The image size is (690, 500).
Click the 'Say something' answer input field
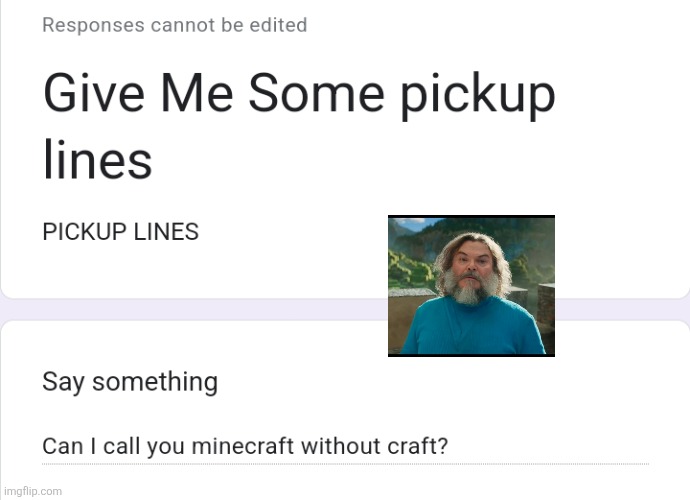[345, 447]
